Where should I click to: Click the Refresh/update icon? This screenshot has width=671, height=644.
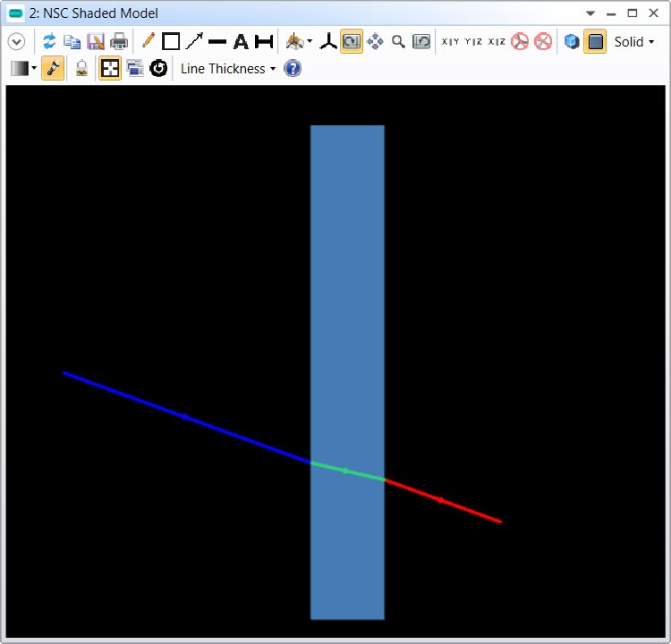(x=49, y=41)
